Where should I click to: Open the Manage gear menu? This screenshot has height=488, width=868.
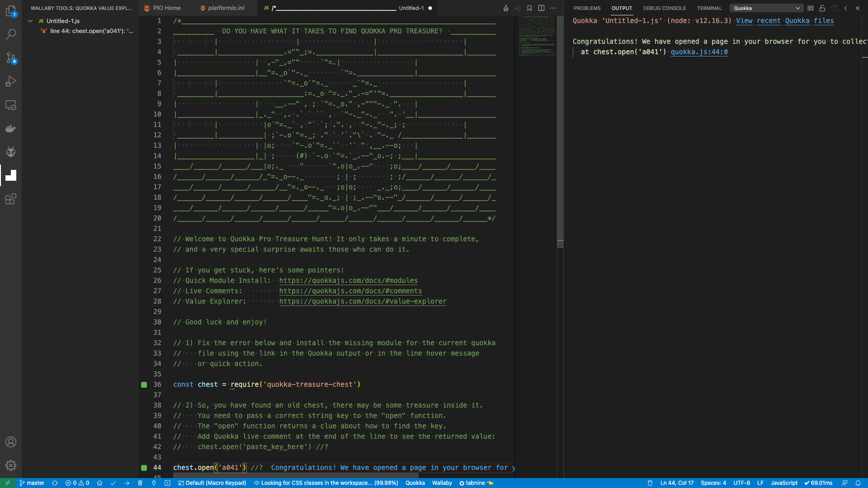11,465
